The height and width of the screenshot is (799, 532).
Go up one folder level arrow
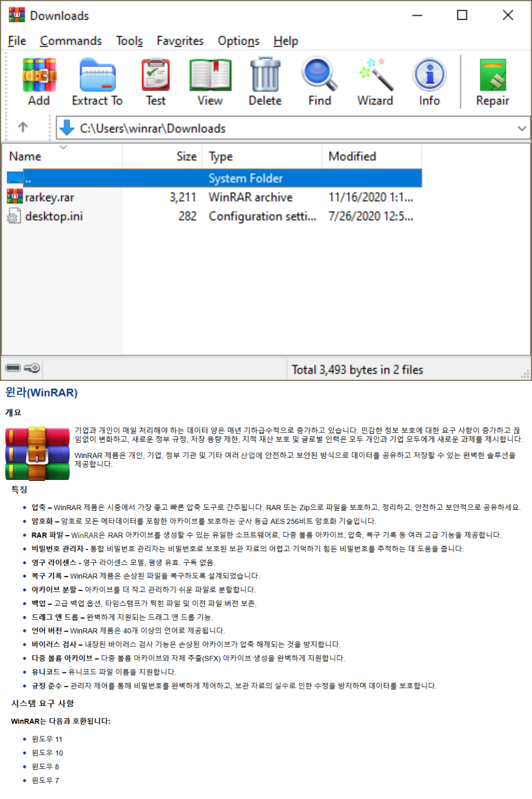click(x=23, y=128)
